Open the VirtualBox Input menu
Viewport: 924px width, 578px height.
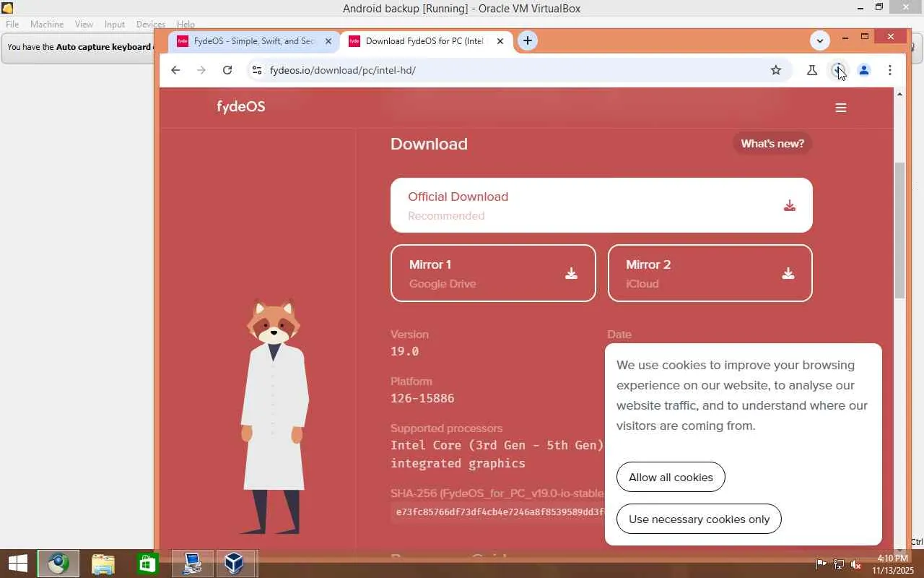point(115,24)
